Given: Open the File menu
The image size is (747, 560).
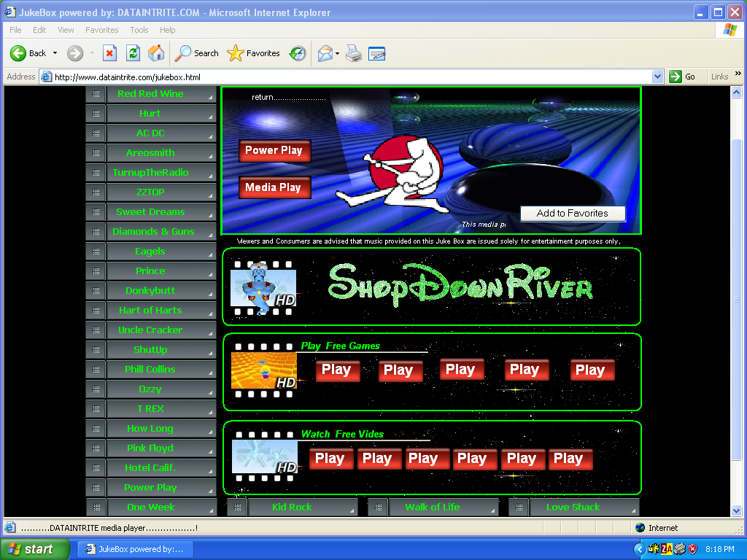Looking at the screenshot, I should click(16, 30).
